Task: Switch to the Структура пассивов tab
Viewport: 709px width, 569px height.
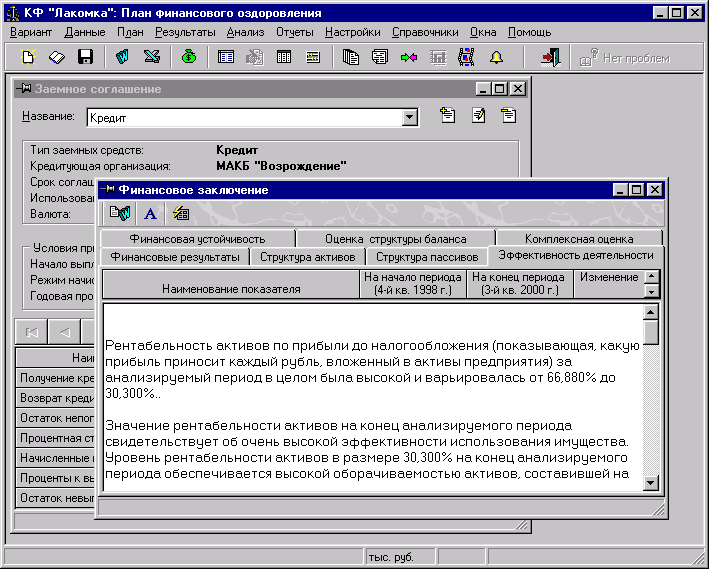Action: tap(427, 257)
